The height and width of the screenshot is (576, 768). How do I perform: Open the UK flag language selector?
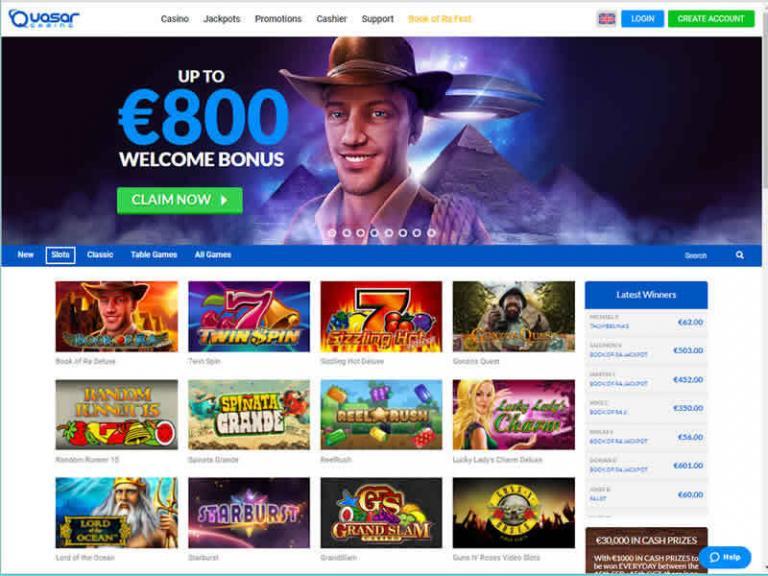[x=606, y=19]
